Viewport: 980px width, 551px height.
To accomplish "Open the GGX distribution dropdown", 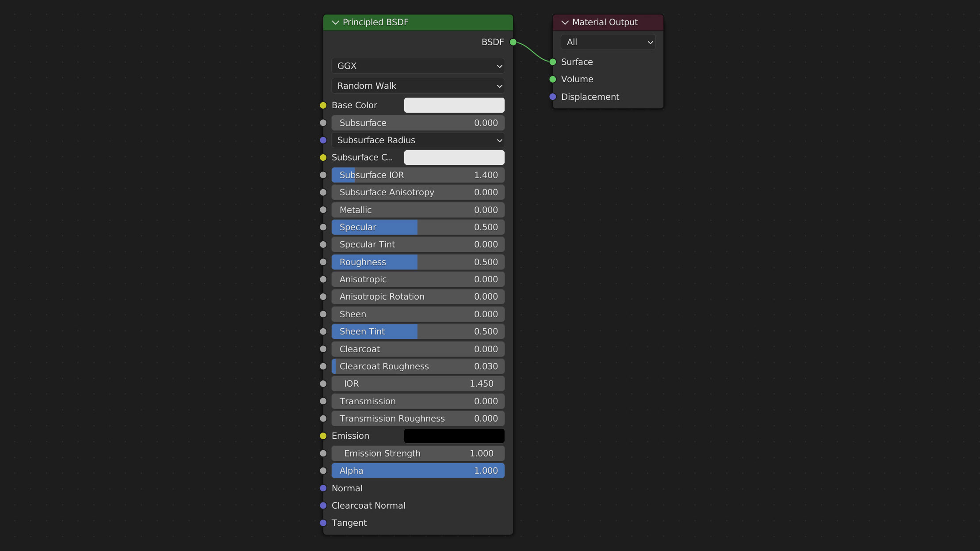I will click(x=418, y=66).
